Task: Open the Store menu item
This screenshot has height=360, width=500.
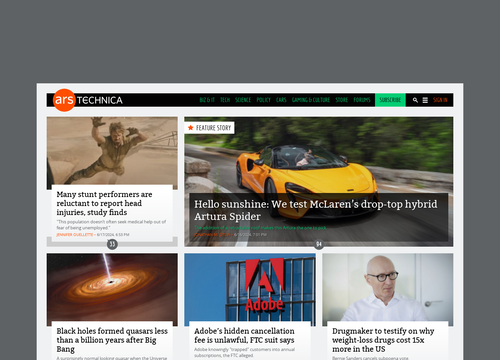Action: (x=342, y=100)
